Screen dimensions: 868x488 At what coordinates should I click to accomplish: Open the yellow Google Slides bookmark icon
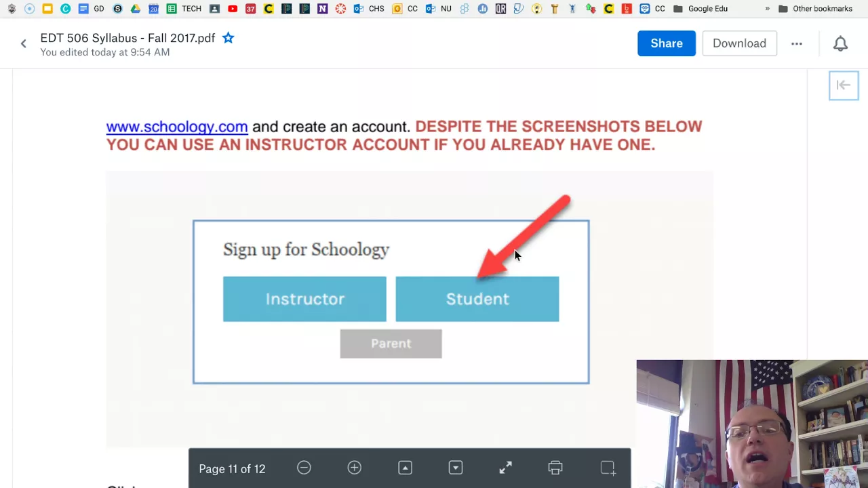pos(47,9)
